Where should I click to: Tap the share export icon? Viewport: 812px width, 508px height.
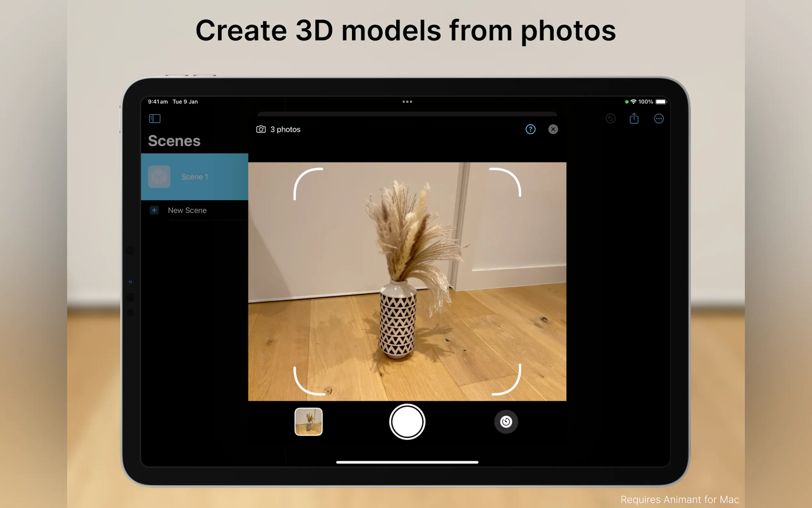coord(634,119)
